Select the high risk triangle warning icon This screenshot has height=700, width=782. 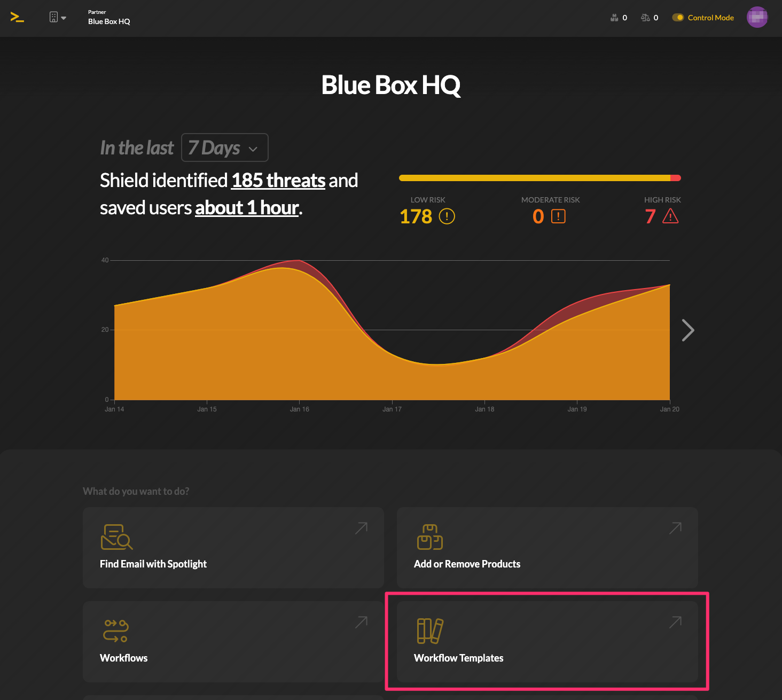670,216
